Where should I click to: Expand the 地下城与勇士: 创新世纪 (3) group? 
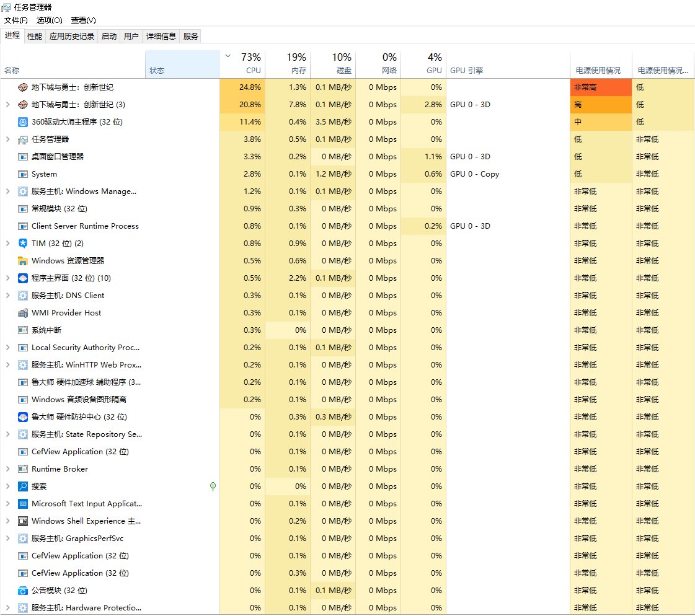[x=7, y=105]
